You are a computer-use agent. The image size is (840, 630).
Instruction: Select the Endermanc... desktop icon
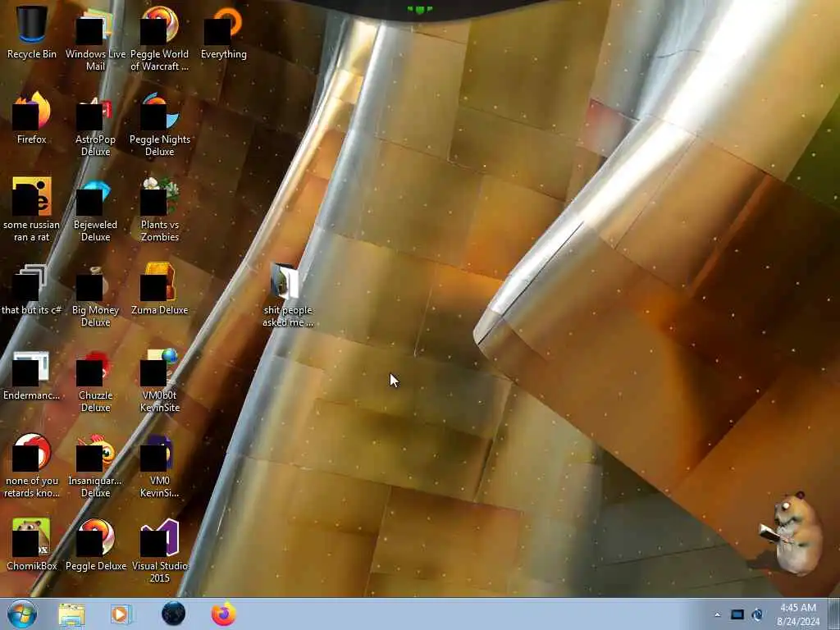tap(32, 375)
